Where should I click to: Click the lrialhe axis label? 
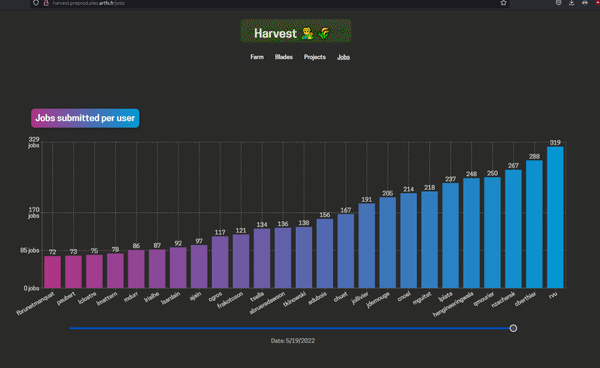(x=152, y=297)
